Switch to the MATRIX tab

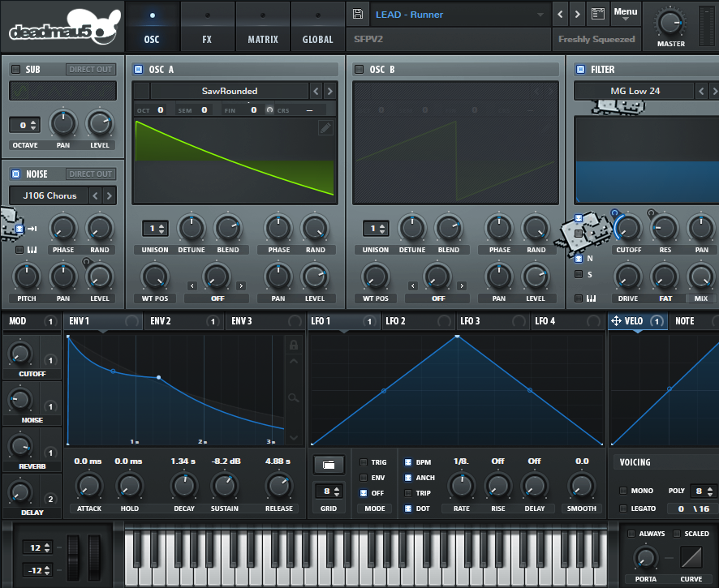click(263, 28)
